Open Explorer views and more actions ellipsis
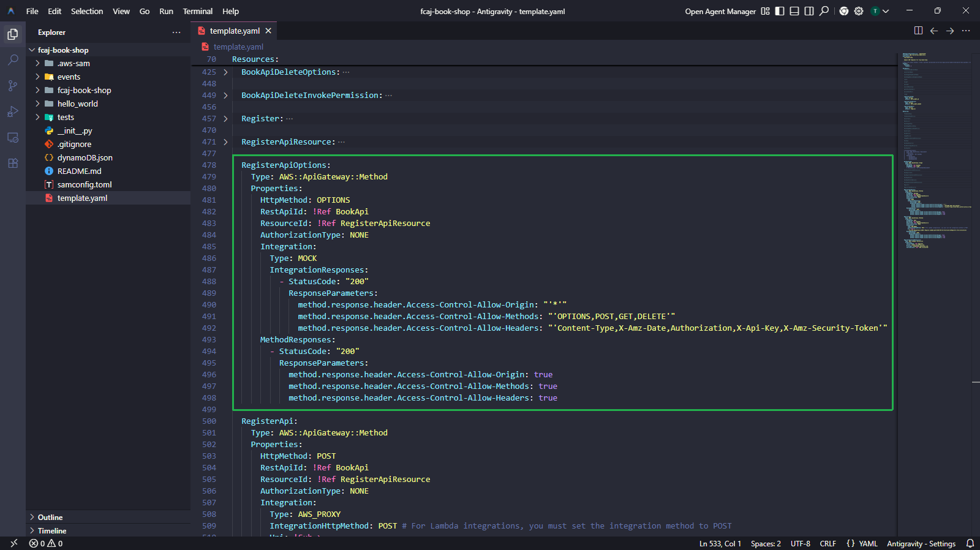 [176, 32]
